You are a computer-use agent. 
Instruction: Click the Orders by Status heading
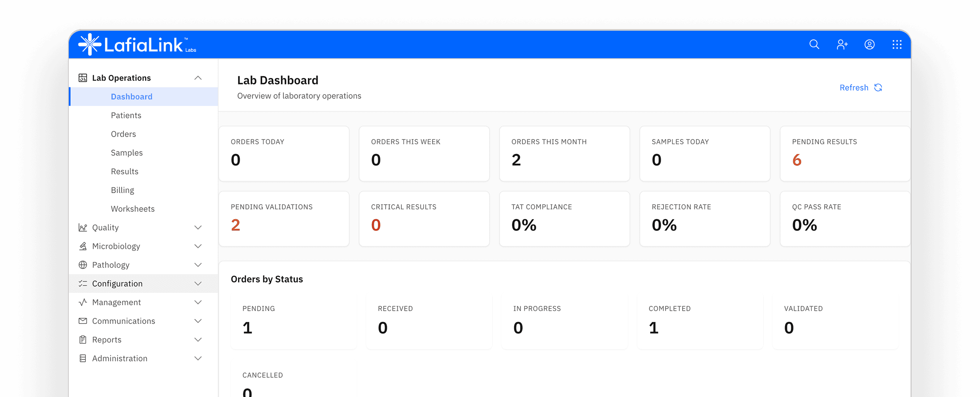pos(267,279)
